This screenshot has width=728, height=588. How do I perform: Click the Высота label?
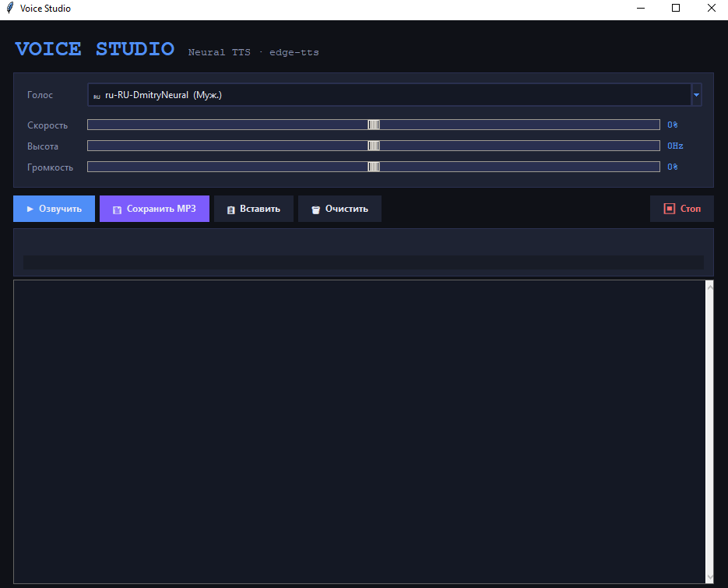(x=43, y=146)
